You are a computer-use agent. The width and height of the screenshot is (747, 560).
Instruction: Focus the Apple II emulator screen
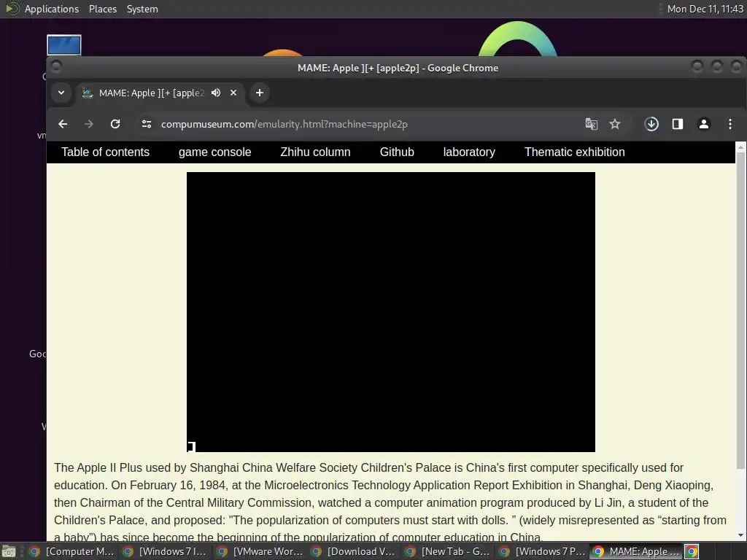pos(391,312)
